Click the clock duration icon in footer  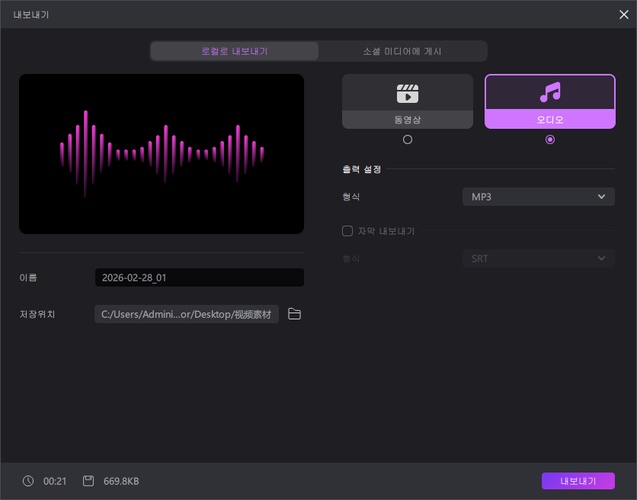pyautogui.click(x=28, y=481)
